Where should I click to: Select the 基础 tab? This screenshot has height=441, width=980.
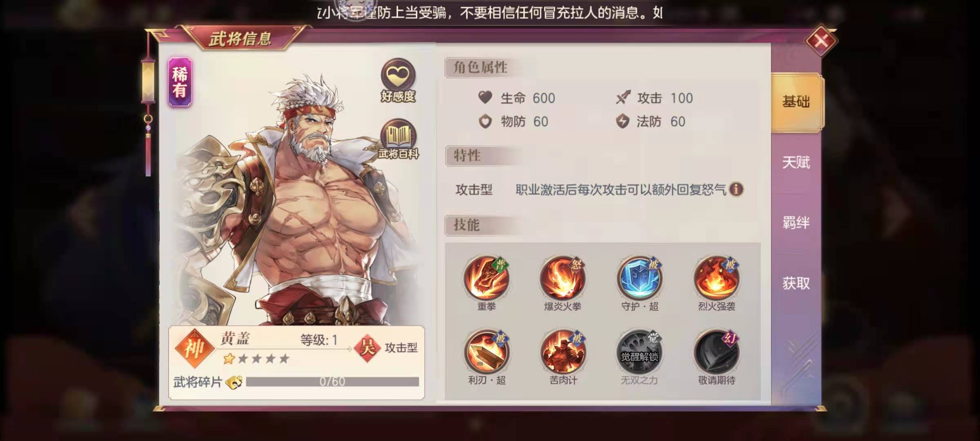pos(797,102)
